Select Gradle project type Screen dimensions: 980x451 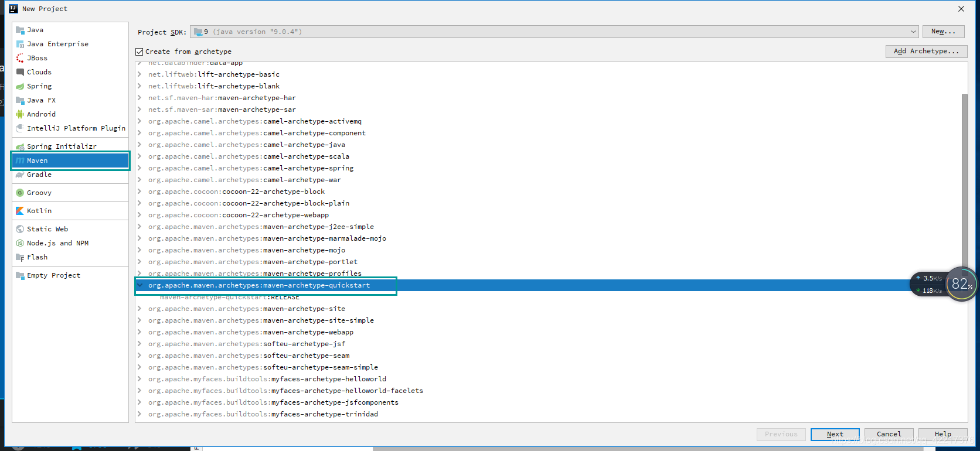coord(70,175)
